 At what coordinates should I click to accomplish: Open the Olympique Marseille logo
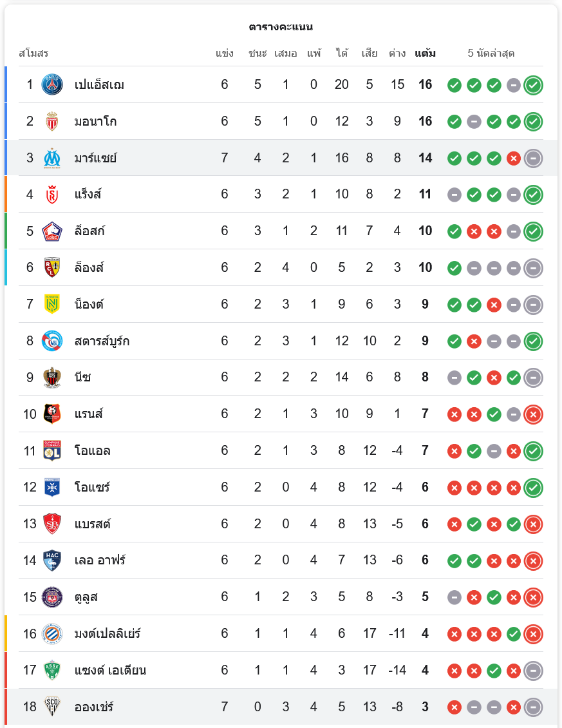click(x=52, y=158)
